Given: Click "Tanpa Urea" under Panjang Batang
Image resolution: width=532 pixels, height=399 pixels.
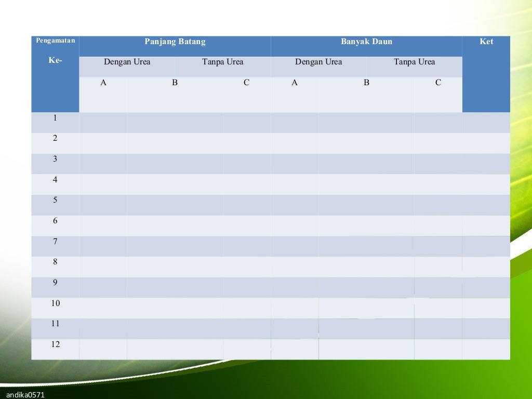Looking at the screenshot, I should 223,62.
